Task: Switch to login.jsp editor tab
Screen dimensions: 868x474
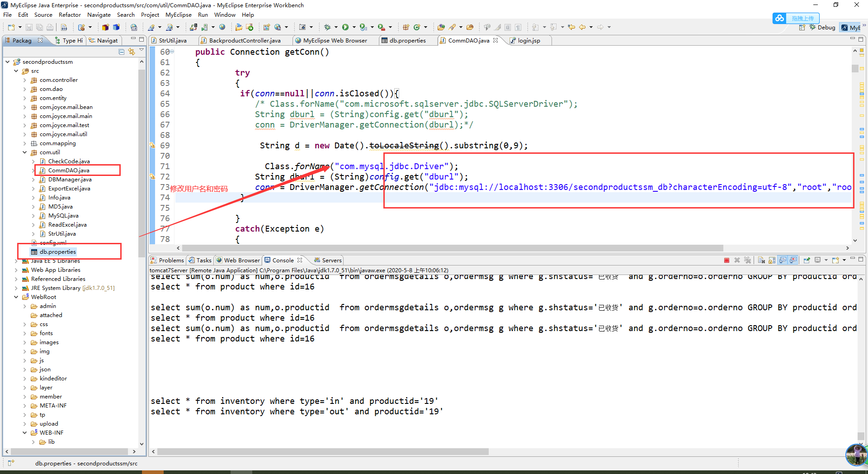Action: point(528,40)
